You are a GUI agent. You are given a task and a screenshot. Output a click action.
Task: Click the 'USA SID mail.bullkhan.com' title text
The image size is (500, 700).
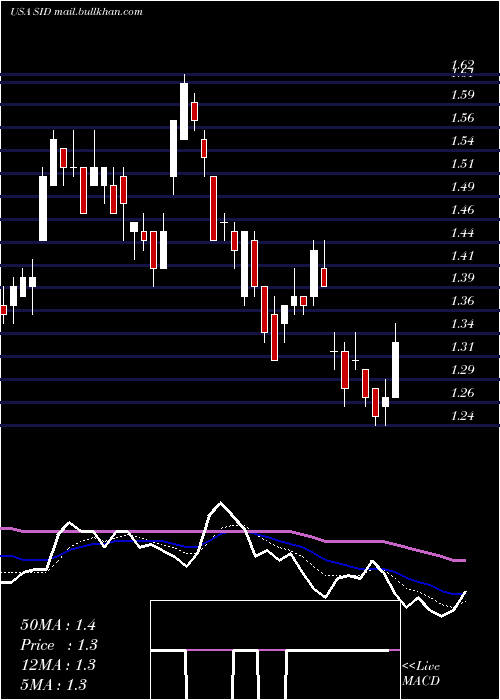[x=77, y=12]
